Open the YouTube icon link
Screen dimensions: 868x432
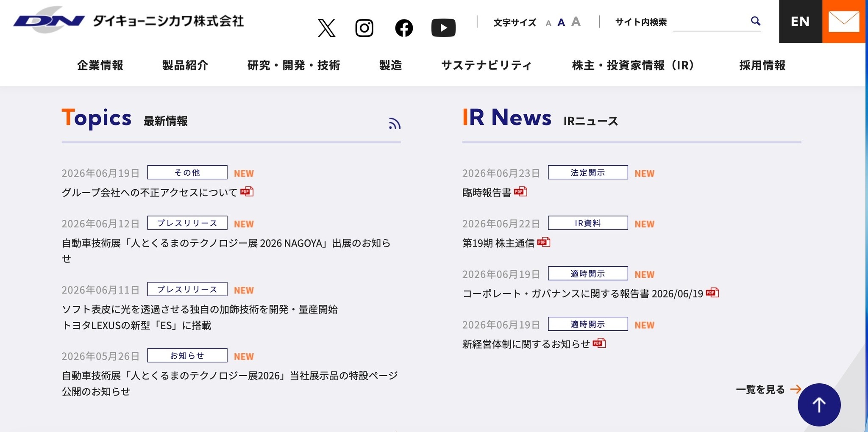[443, 28]
